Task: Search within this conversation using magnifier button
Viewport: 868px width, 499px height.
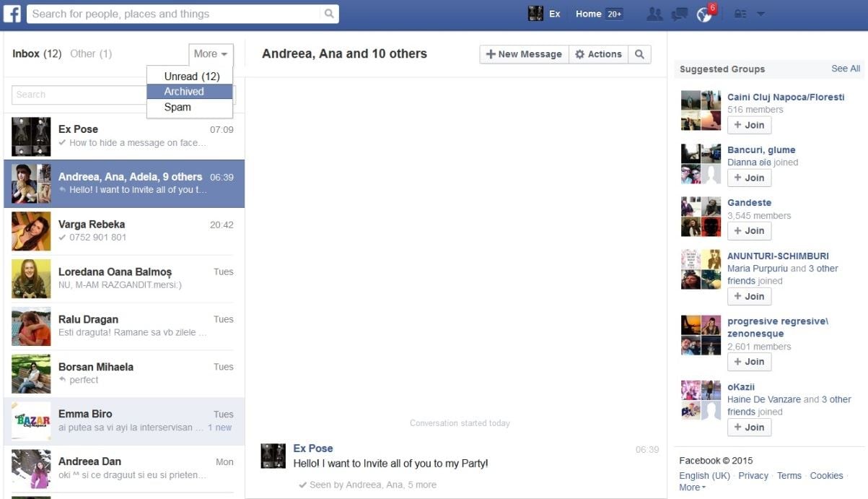Action: point(639,54)
